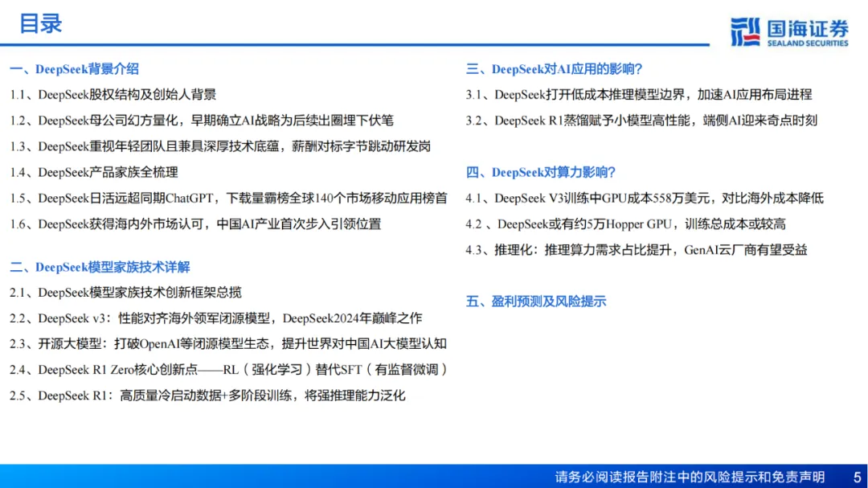The image size is (868, 488).
Task: Click line 1.1 DeepSeek股权结构及创始人背景
Action: pyautogui.click(x=113, y=95)
